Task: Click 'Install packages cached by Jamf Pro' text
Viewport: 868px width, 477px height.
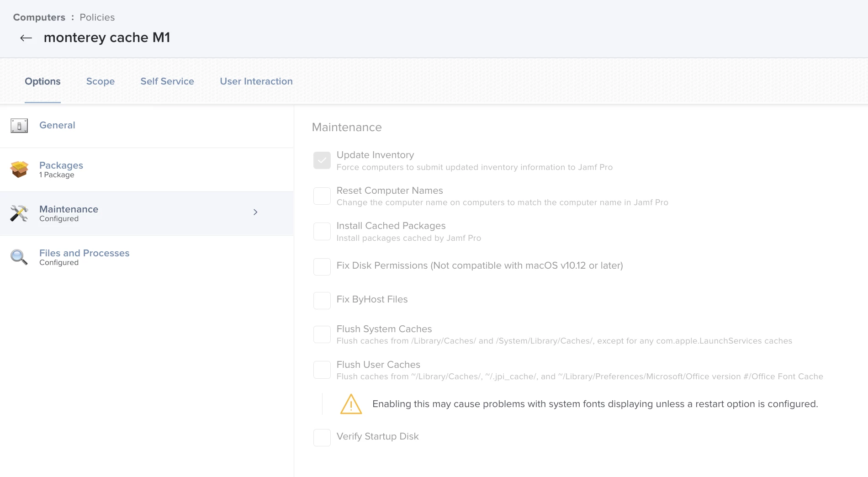Action: tap(409, 238)
